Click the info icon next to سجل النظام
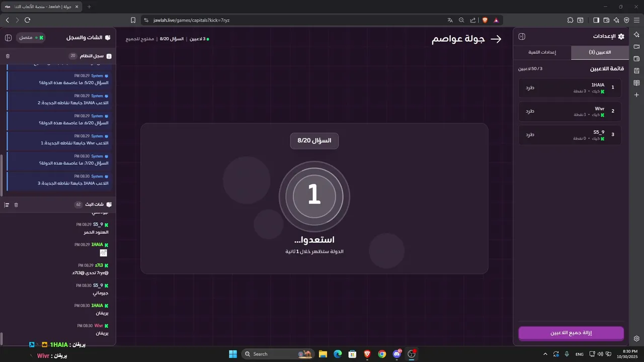The width and height of the screenshot is (644, 362). [x=109, y=56]
